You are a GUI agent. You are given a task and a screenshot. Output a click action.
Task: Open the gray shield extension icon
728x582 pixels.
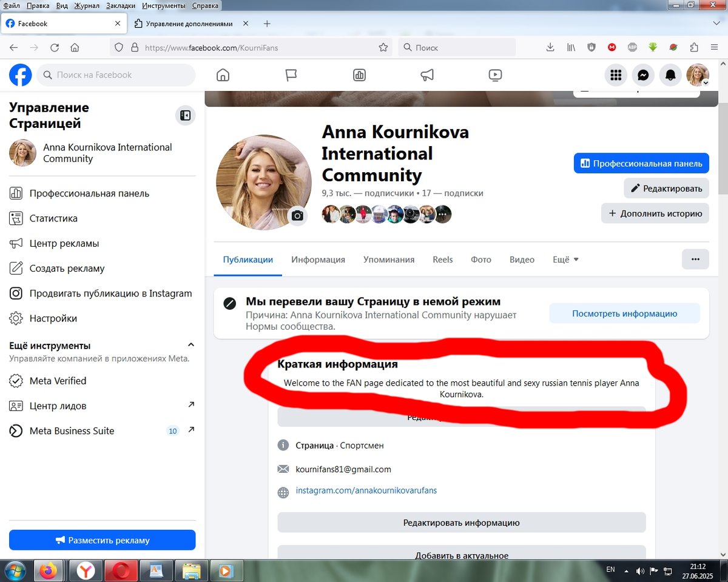point(591,47)
